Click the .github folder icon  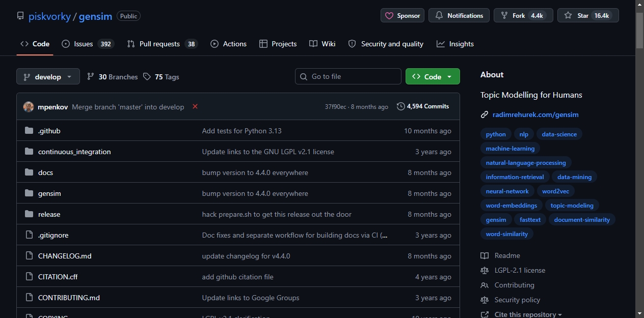pyautogui.click(x=29, y=131)
